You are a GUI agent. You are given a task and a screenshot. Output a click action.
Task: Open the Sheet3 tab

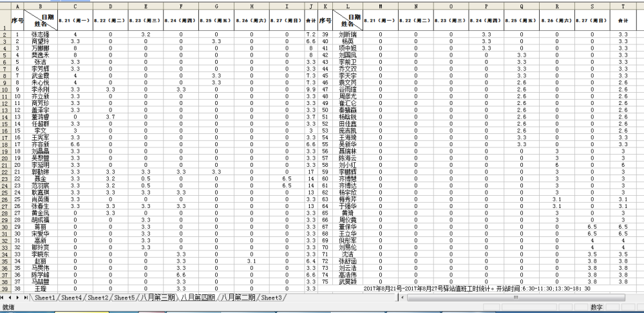coord(272,298)
